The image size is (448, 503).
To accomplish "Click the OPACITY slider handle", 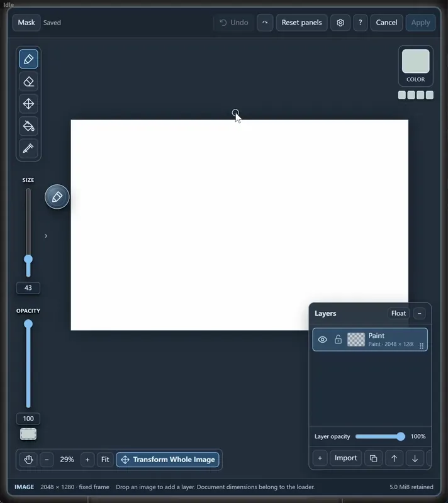I will [x=28, y=324].
